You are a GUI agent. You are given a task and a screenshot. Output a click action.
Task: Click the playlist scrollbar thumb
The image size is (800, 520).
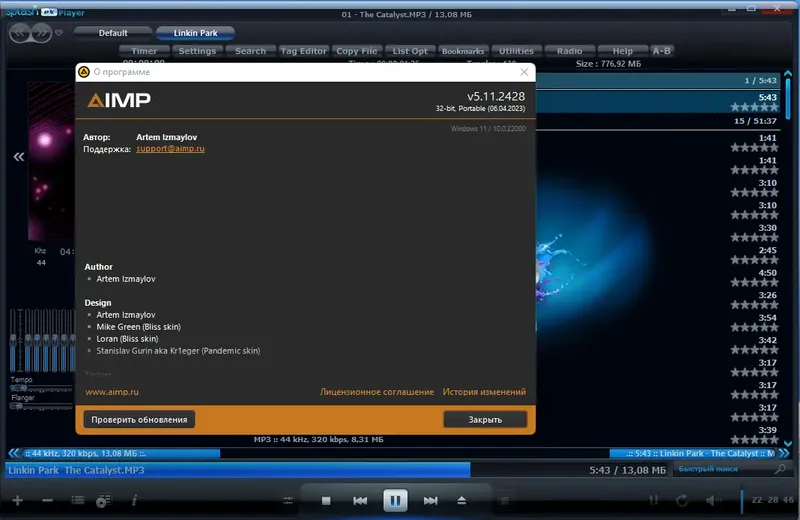[788, 99]
